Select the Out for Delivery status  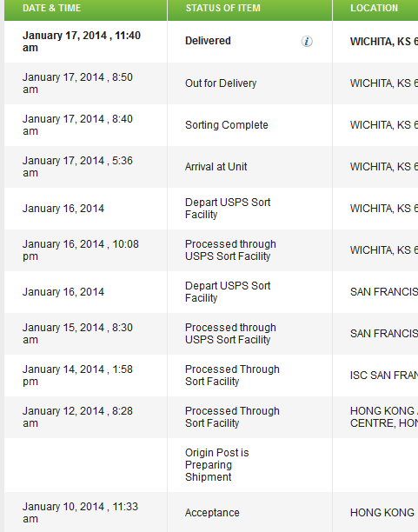coord(221,83)
